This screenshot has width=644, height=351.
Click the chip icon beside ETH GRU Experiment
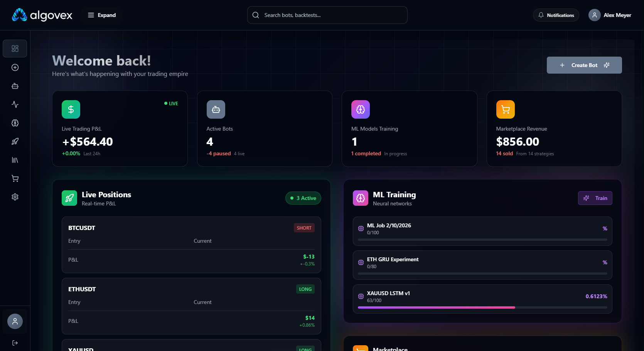[361, 262]
